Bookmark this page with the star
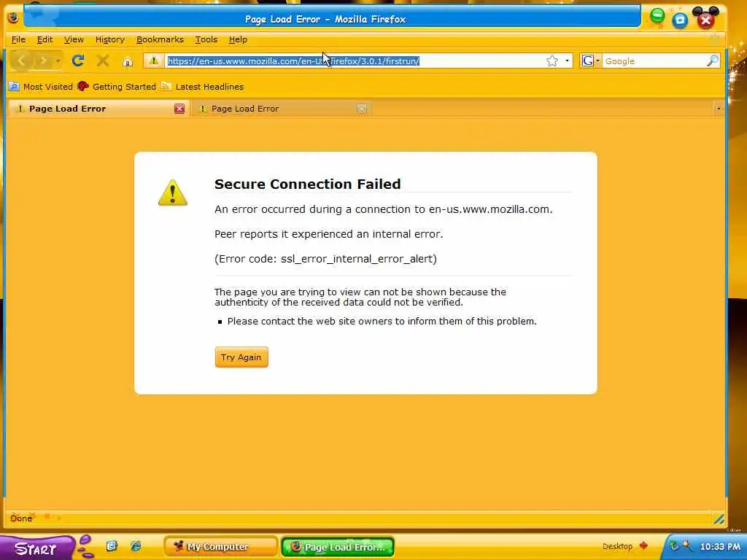Image resolution: width=747 pixels, height=560 pixels. point(551,61)
